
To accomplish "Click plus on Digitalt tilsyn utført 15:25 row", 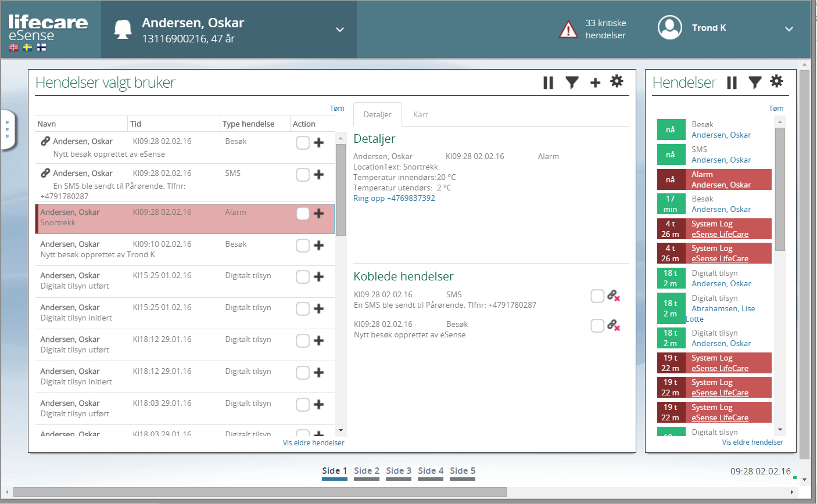I will click(319, 276).
